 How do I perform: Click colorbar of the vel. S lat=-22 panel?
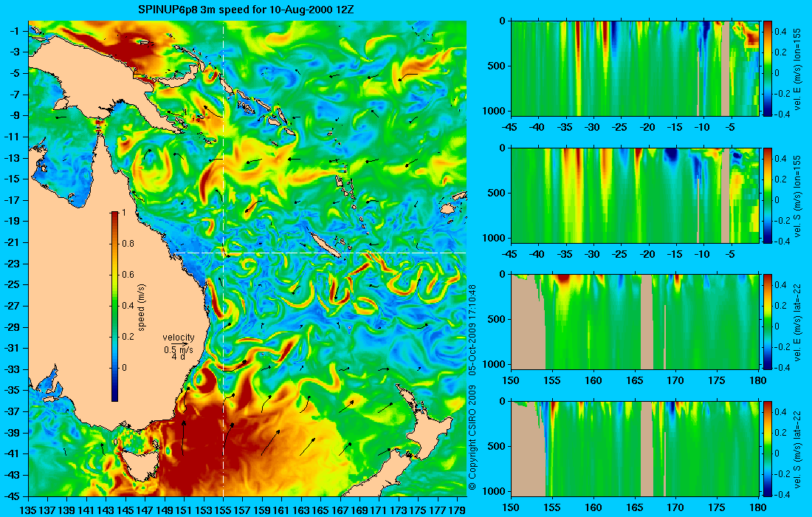tap(768, 448)
